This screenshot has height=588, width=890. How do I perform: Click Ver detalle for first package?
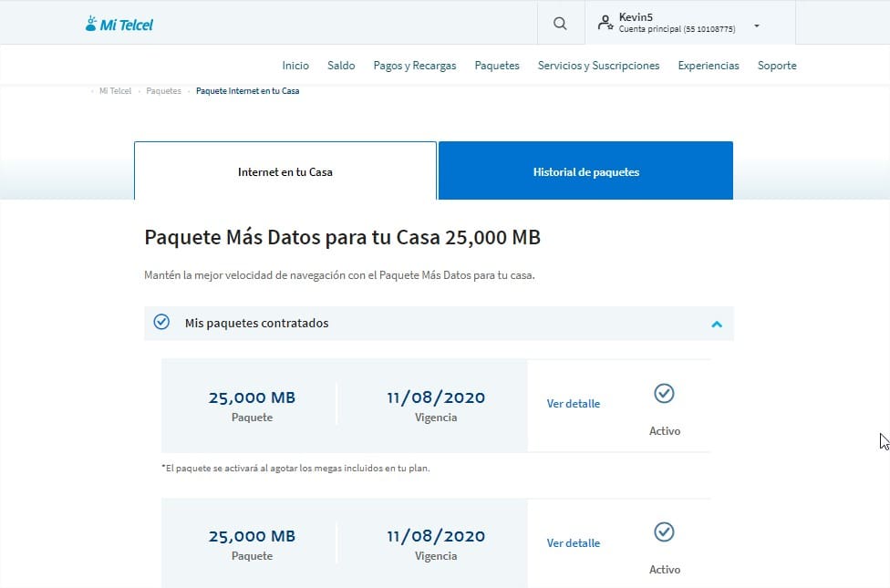point(574,404)
